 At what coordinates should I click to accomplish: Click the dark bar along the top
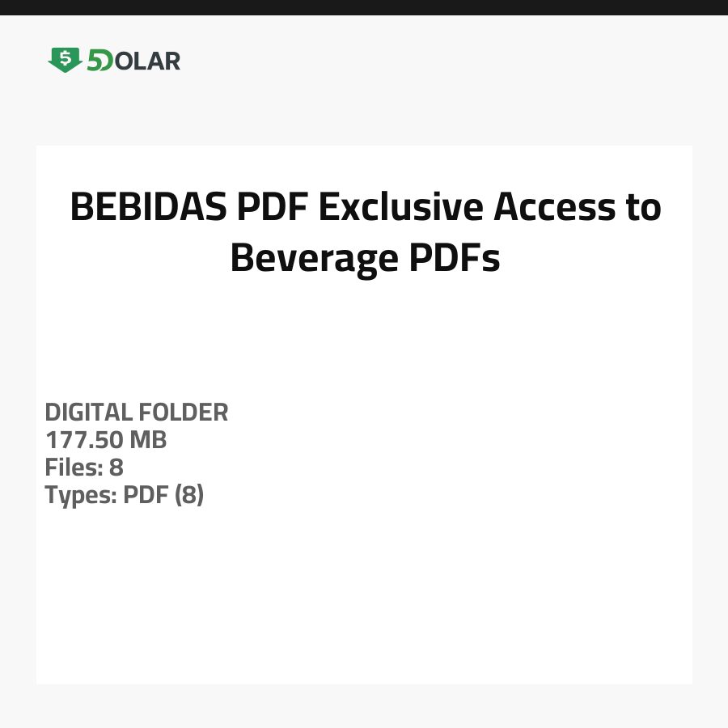pyautogui.click(x=364, y=7)
